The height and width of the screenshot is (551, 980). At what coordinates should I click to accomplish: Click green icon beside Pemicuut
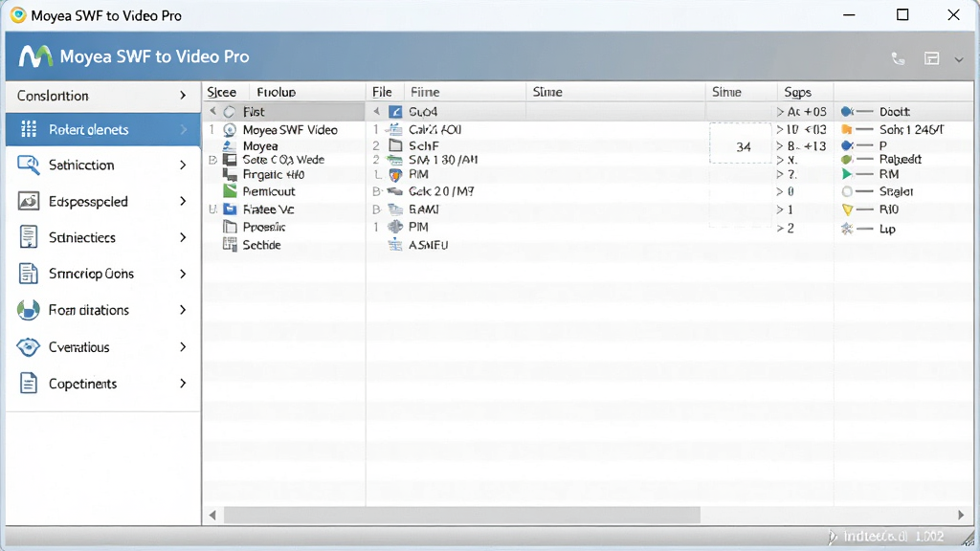click(230, 190)
